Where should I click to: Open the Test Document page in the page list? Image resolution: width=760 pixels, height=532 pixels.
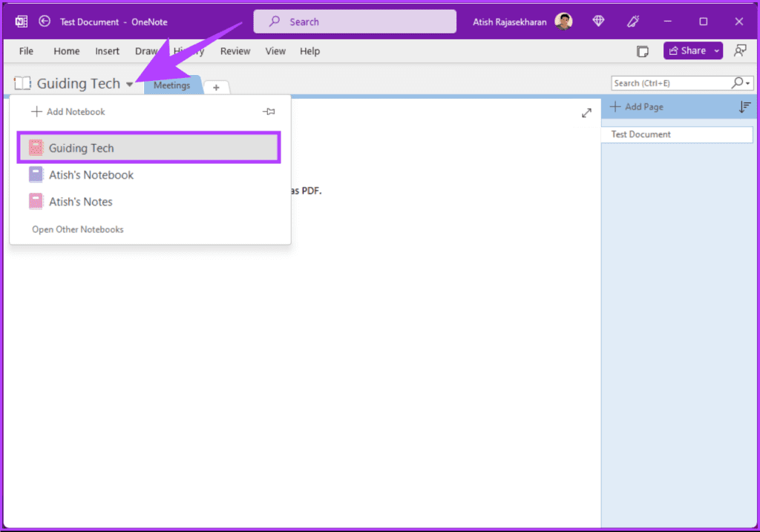tap(677, 134)
